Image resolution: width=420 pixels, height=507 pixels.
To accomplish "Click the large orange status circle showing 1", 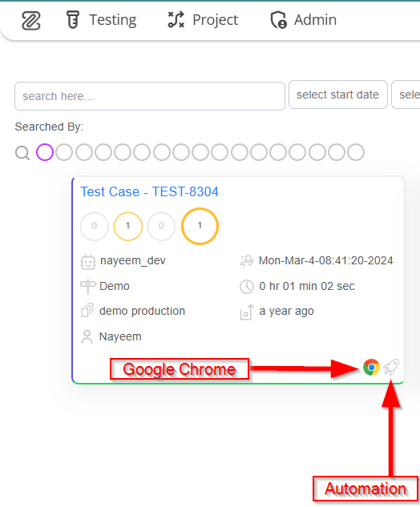I will point(200,226).
